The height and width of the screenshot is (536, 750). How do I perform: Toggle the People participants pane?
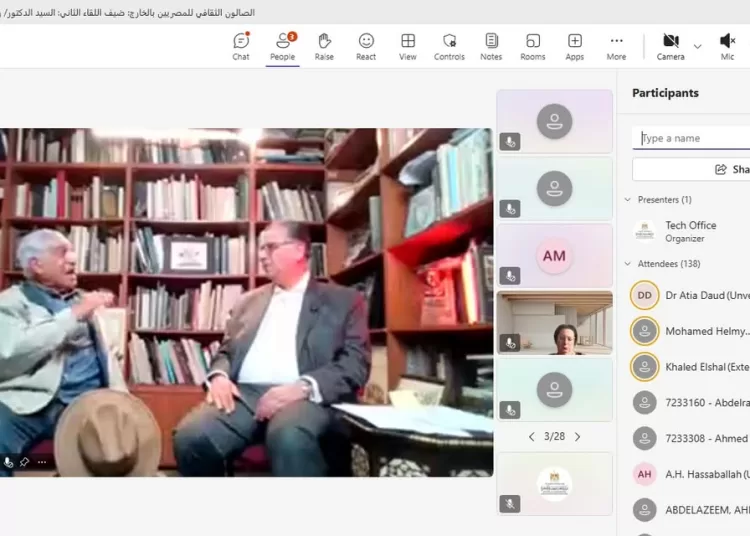282,46
